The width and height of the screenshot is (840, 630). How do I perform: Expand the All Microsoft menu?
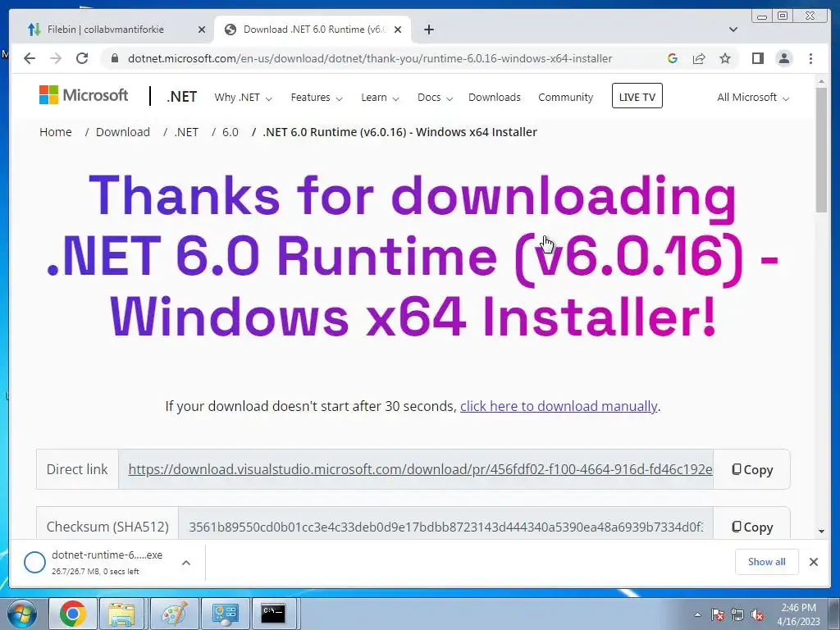pyautogui.click(x=753, y=98)
